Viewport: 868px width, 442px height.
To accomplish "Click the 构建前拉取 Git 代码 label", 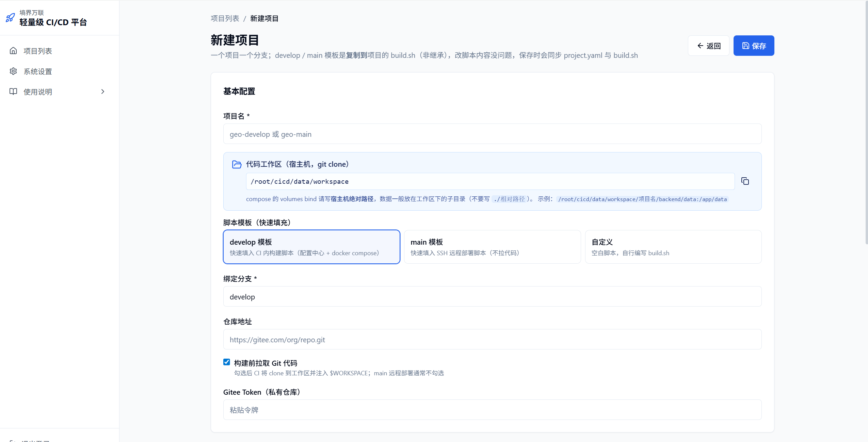I will coord(266,363).
